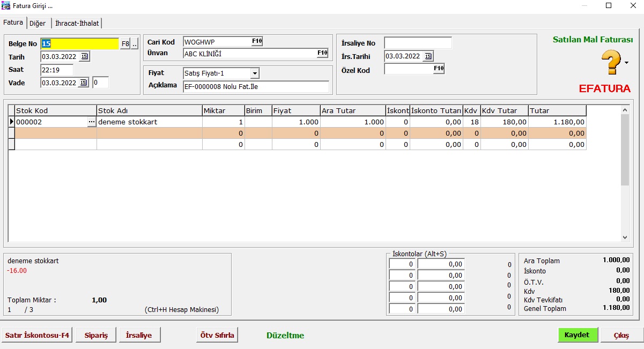Screen dimensions: 644x349
Task: Open the İhracat-İthalat tab
Action: tap(77, 23)
